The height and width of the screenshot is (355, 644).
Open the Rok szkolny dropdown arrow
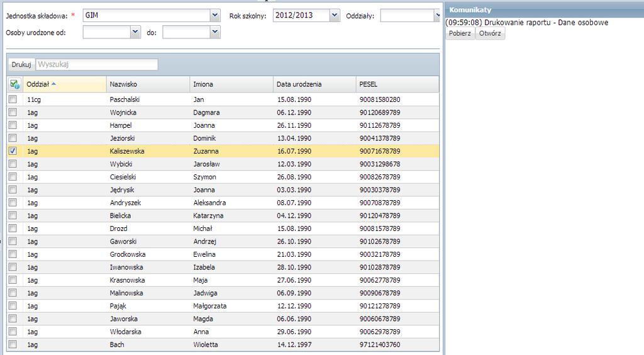click(335, 16)
